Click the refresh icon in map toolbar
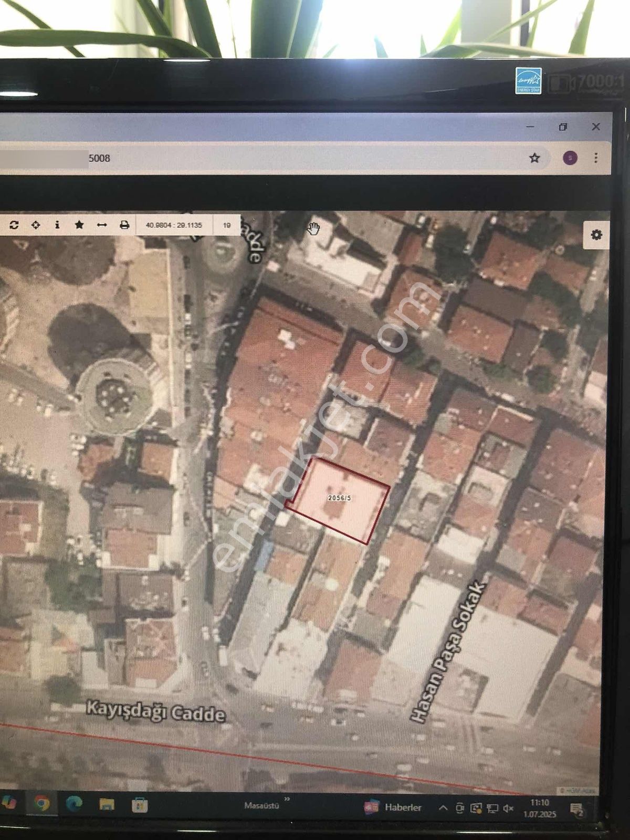 [x=14, y=225]
